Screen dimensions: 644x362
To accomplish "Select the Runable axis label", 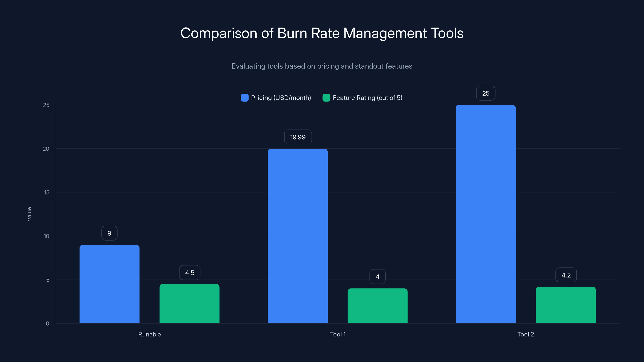I will tap(149, 334).
